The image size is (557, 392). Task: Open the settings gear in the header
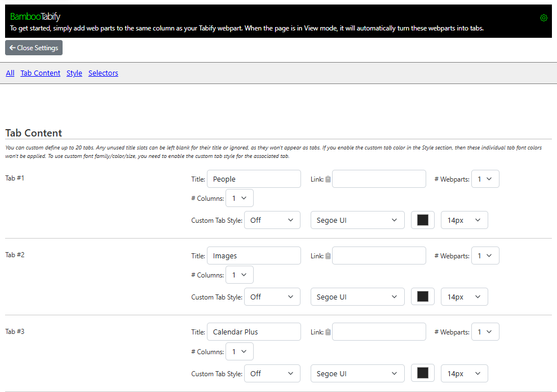point(543,17)
